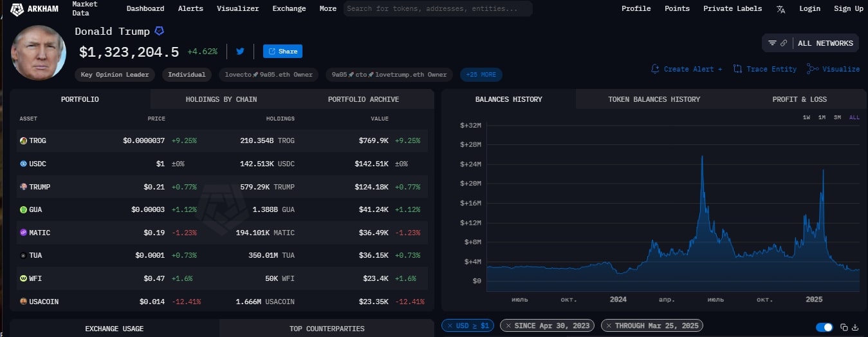Click the chain link icon beside All Networks
This screenshot has height=337, width=868.
tap(784, 43)
